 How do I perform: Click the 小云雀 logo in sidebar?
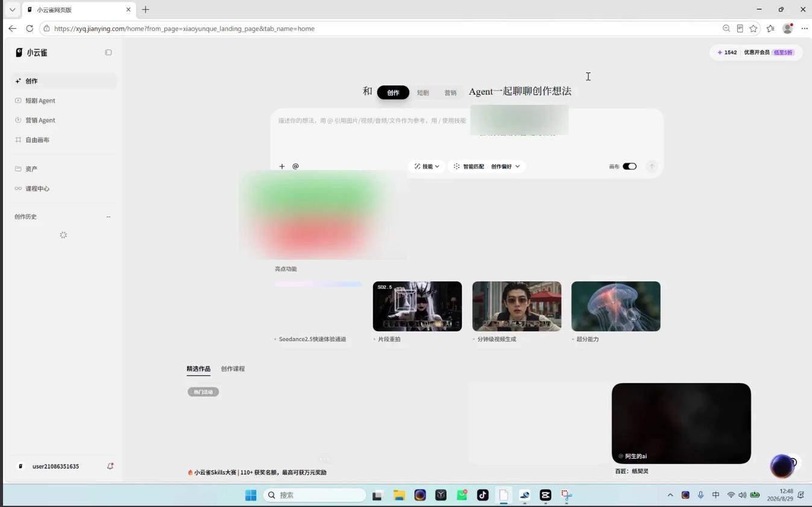pos(31,52)
